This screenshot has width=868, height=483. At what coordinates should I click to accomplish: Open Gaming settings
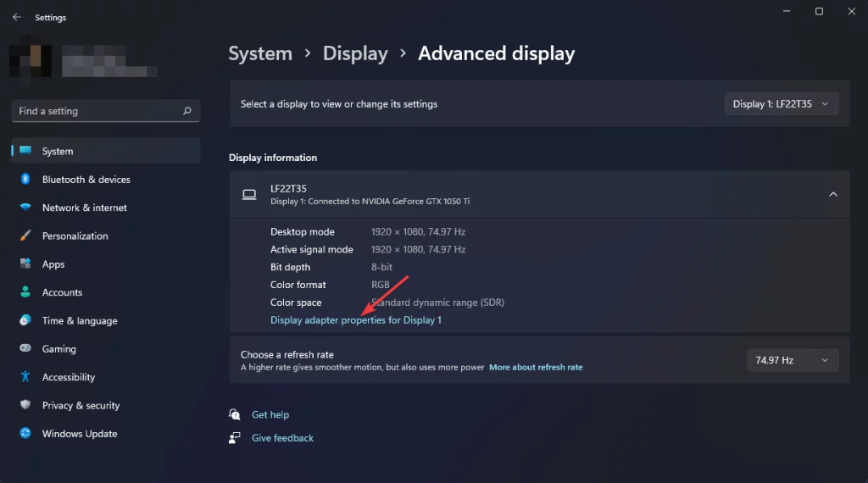(x=106, y=348)
